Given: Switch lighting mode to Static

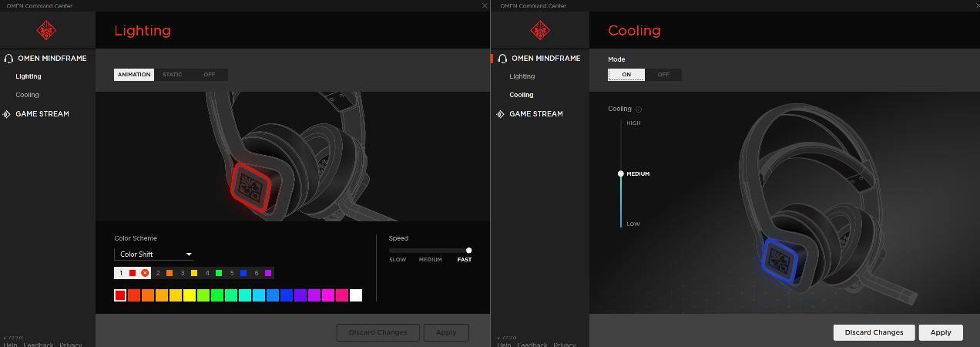Looking at the screenshot, I should point(172,75).
